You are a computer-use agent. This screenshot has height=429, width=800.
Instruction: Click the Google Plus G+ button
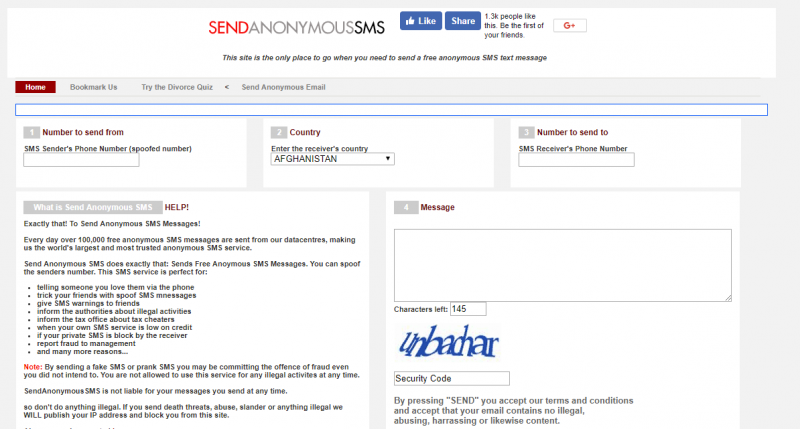click(570, 26)
